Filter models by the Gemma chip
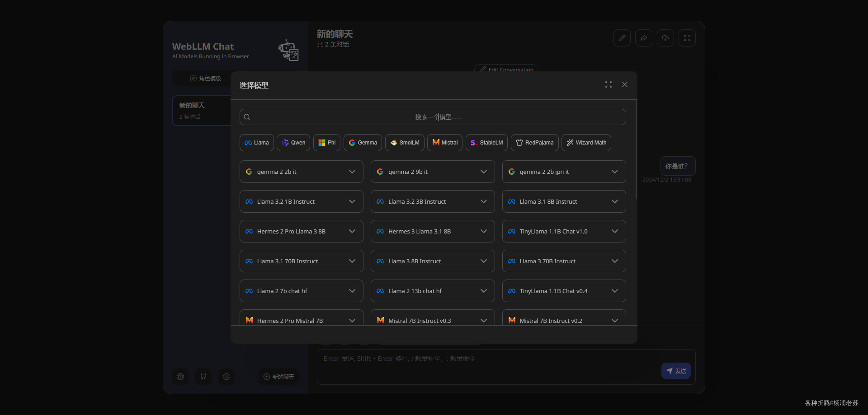 tap(363, 143)
